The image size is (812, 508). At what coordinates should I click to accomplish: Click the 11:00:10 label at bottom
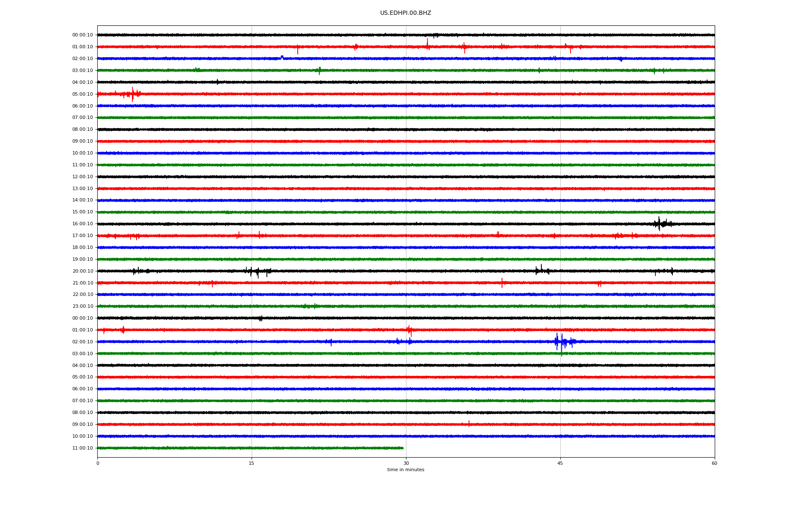pos(82,448)
